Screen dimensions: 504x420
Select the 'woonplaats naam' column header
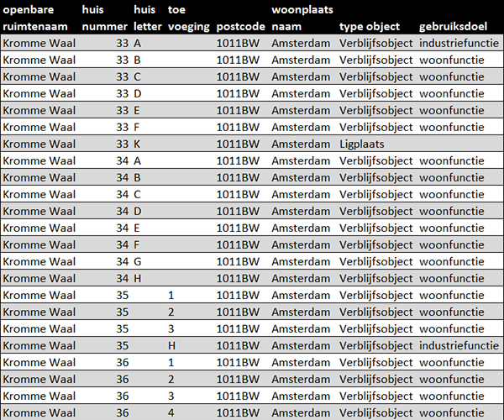pyautogui.click(x=302, y=18)
